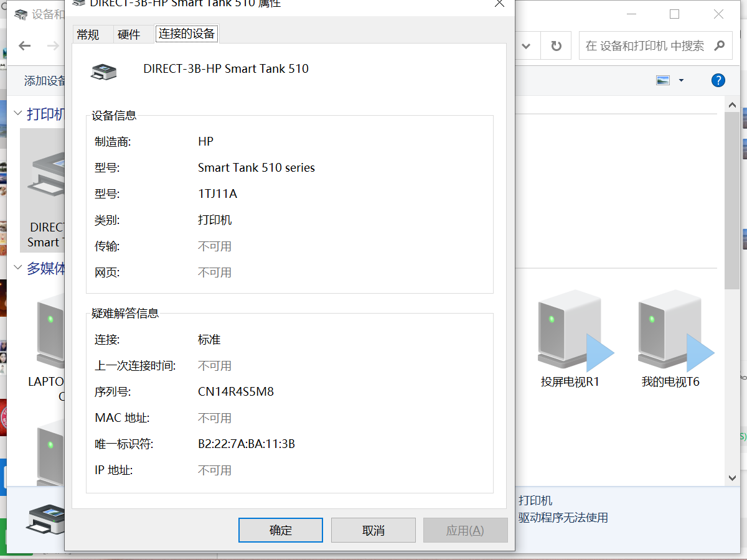Click the back navigation arrow

tap(24, 45)
